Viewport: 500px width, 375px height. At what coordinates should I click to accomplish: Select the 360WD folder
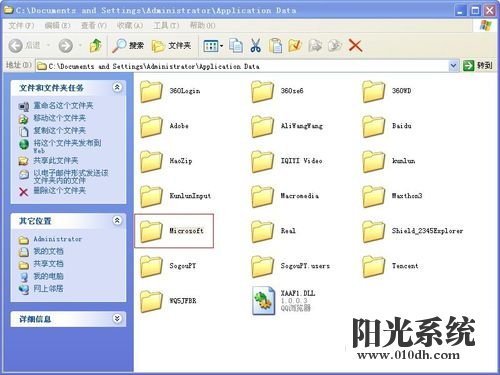pyautogui.click(x=387, y=91)
